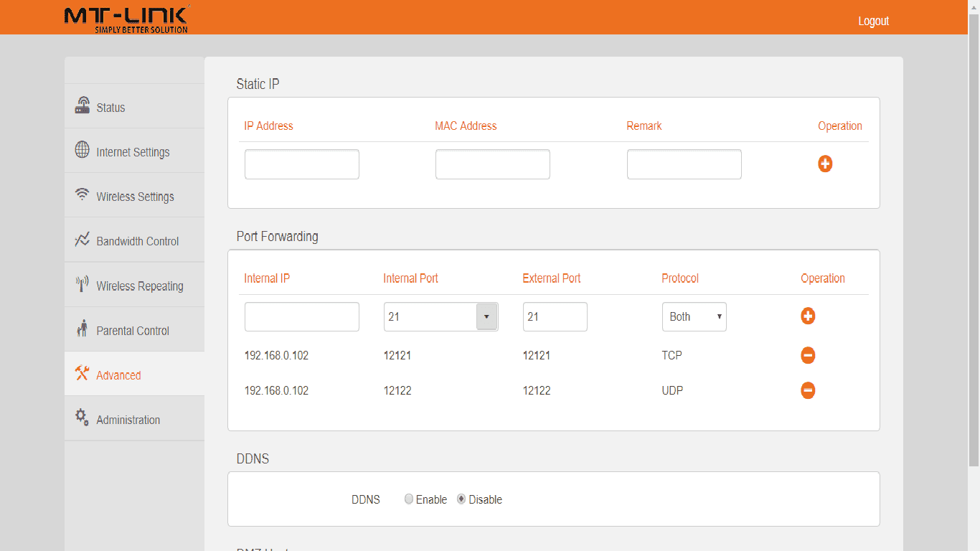Focus the Internal IP input field
This screenshot has width=980, height=551.
[x=302, y=316]
